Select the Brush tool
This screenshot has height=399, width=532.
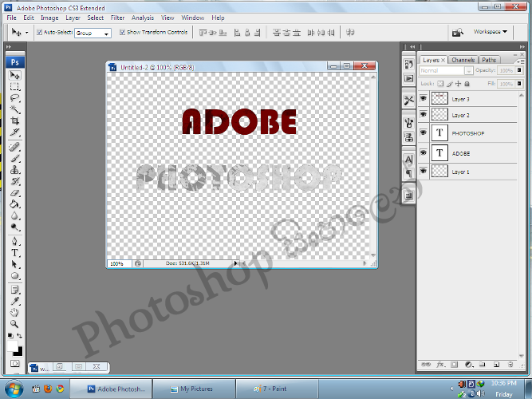pos(15,158)
